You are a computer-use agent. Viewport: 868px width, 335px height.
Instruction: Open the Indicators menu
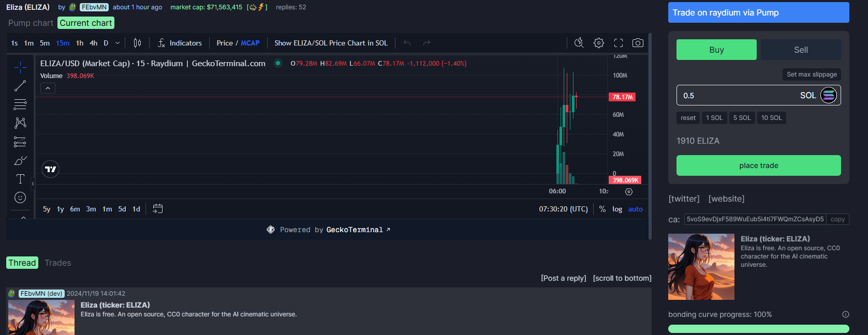(180, 43)
